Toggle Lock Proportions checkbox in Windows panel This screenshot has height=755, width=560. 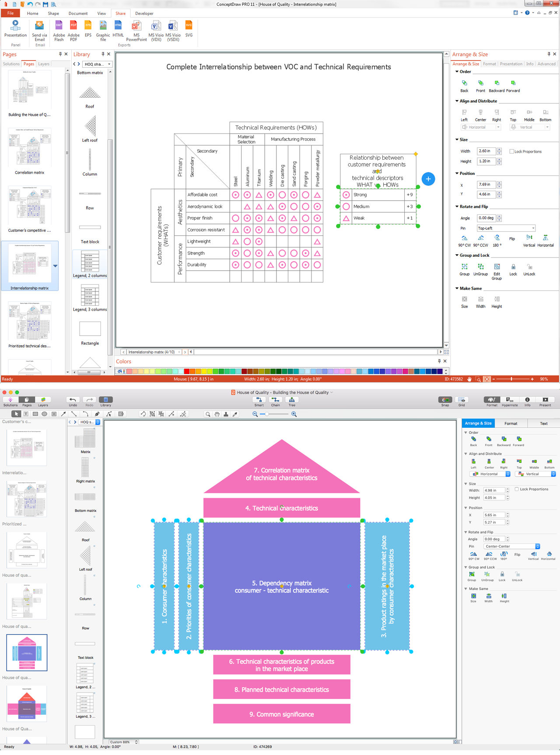[511, 151]
